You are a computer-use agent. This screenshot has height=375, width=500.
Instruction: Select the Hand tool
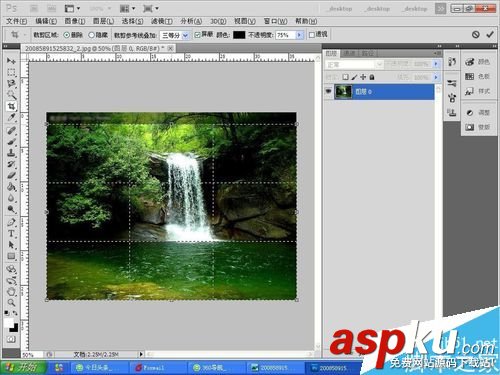coord(11,292)
